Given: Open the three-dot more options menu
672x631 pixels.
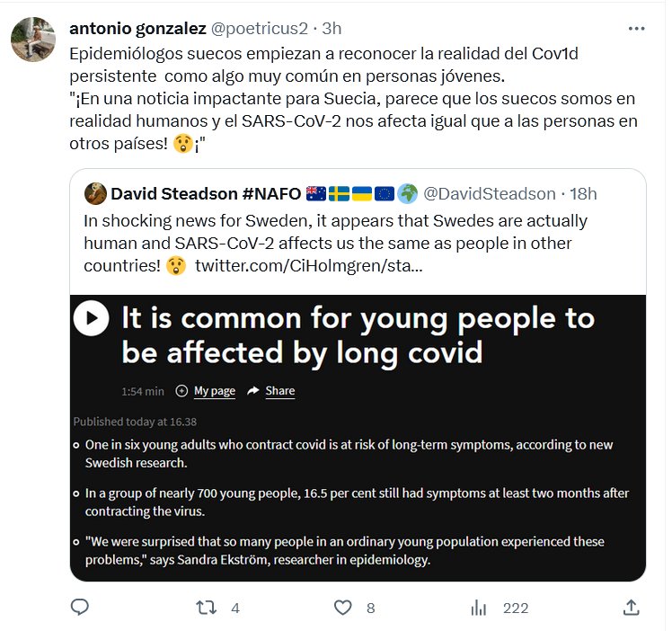Looking at the screenshot, I should tap(636, 29).
